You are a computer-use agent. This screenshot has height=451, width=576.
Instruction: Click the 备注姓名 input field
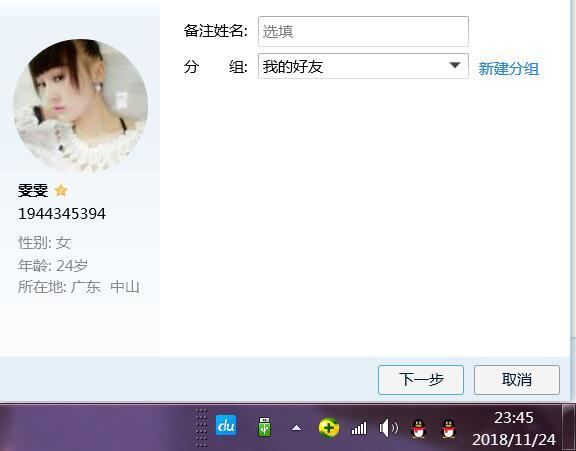point(363,32)
